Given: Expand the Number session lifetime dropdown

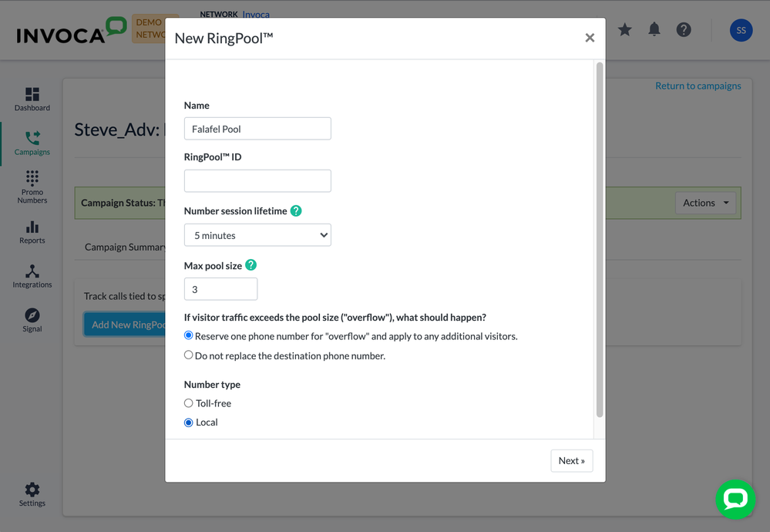Looking at the screenshot, I should click(x=257, y=235).
